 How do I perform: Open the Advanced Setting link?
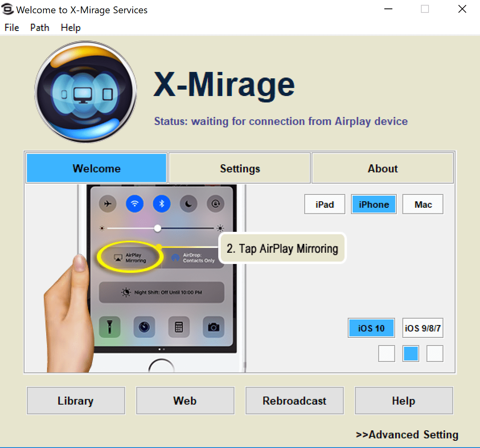pyautogui.click(x=407, y=434)
